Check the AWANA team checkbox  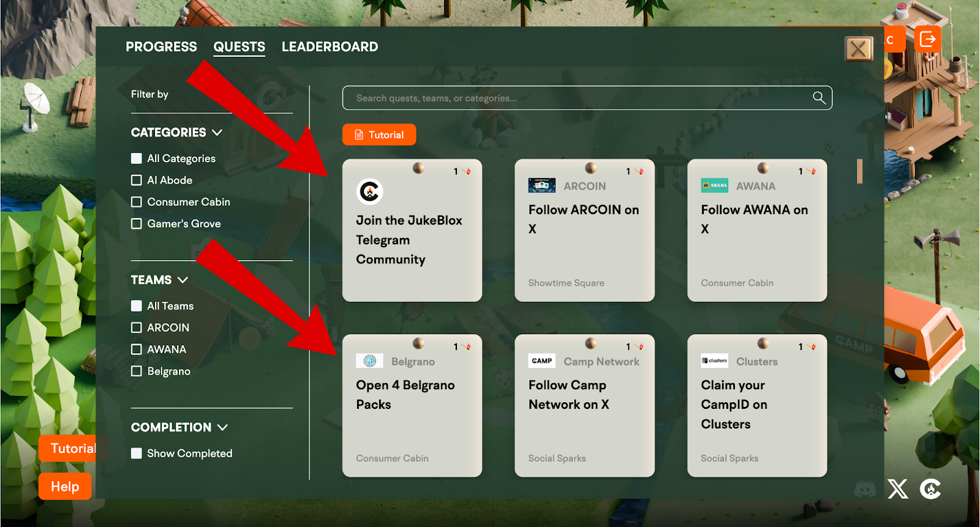click(x=137, y=349)
